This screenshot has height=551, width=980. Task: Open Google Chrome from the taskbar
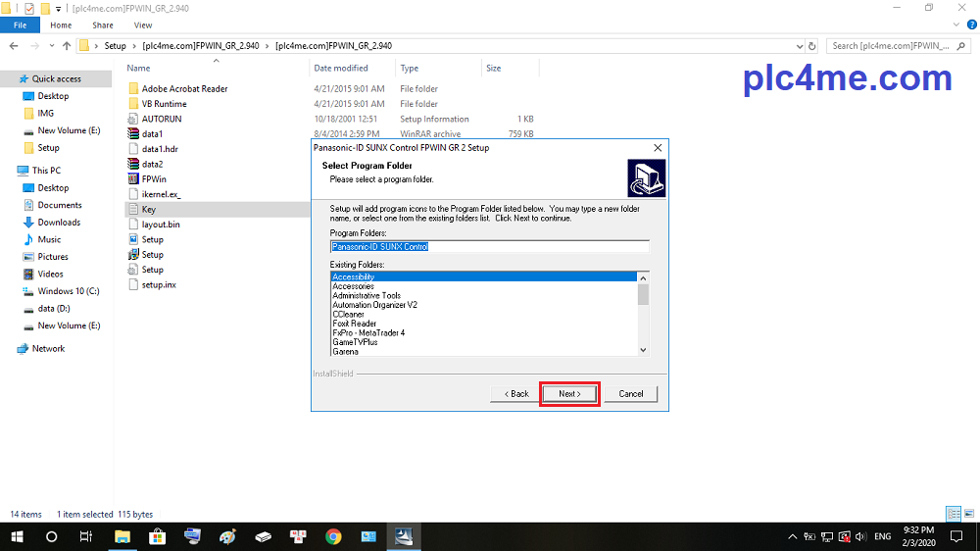333,536
